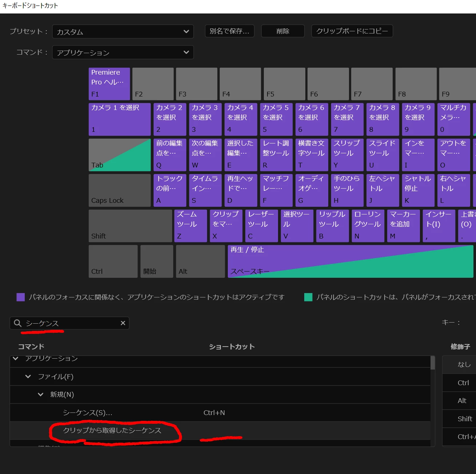Click the S key (タイムラインスナップ)
This screenshot has height=474, width=476.
(205, 190)
